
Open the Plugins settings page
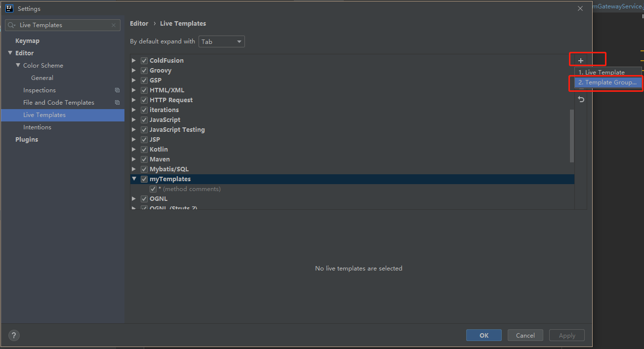27,140
